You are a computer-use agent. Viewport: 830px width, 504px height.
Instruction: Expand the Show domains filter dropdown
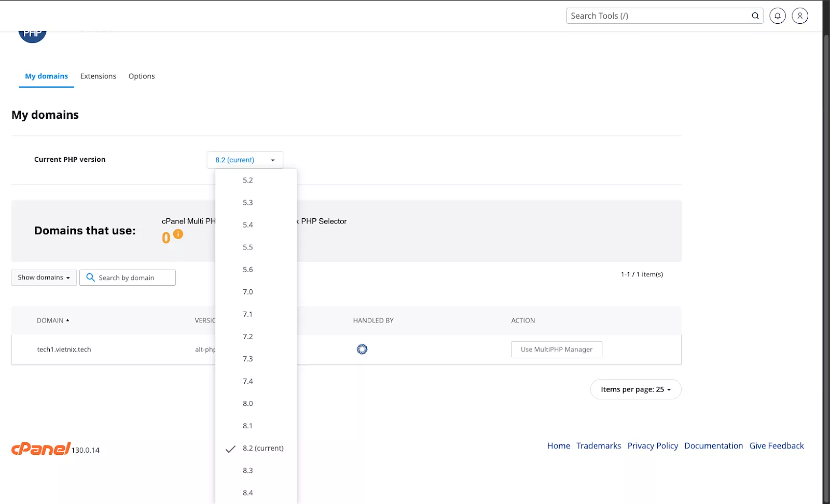tap(44, 278)
